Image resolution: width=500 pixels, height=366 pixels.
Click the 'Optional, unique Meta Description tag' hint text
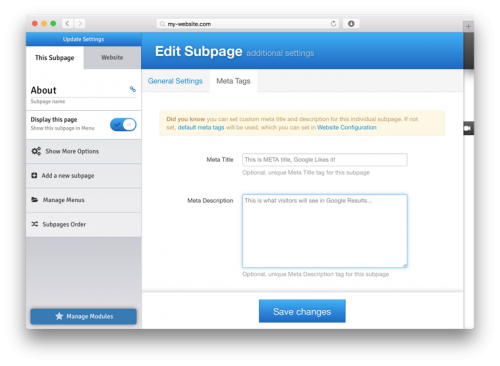coord(315,274)
